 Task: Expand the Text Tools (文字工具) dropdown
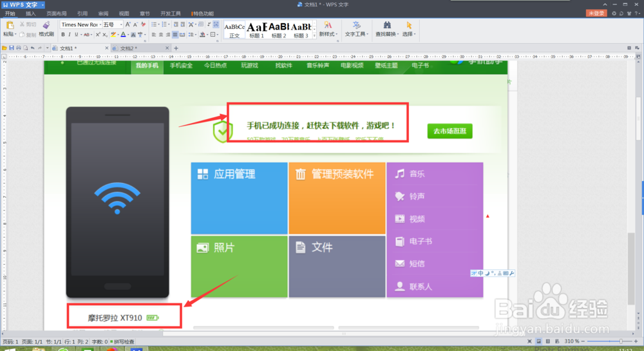(368, 35)
